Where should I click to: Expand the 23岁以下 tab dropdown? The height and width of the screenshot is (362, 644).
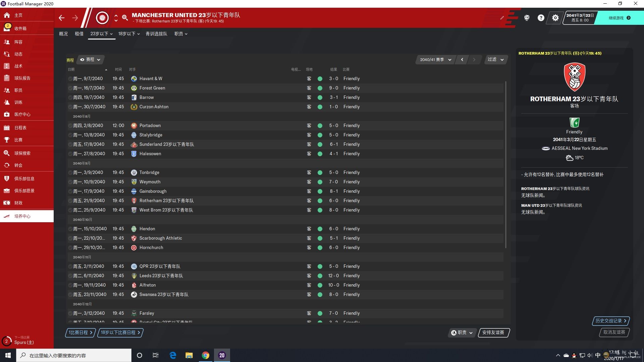(x=102, y=34)
